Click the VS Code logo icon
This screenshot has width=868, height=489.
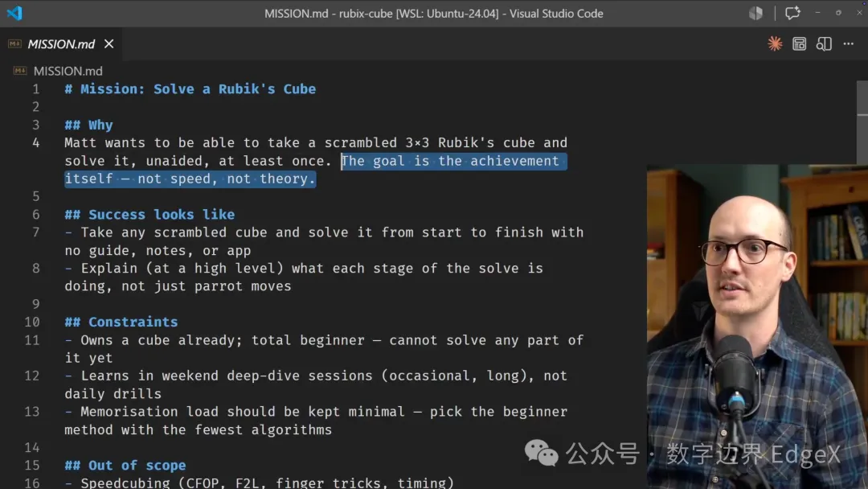click(x=14, y=13)
